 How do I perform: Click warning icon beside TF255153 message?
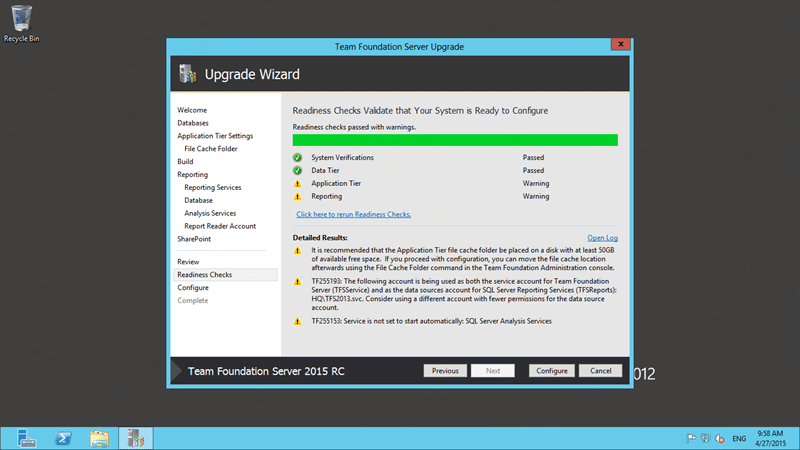point(297,321)
